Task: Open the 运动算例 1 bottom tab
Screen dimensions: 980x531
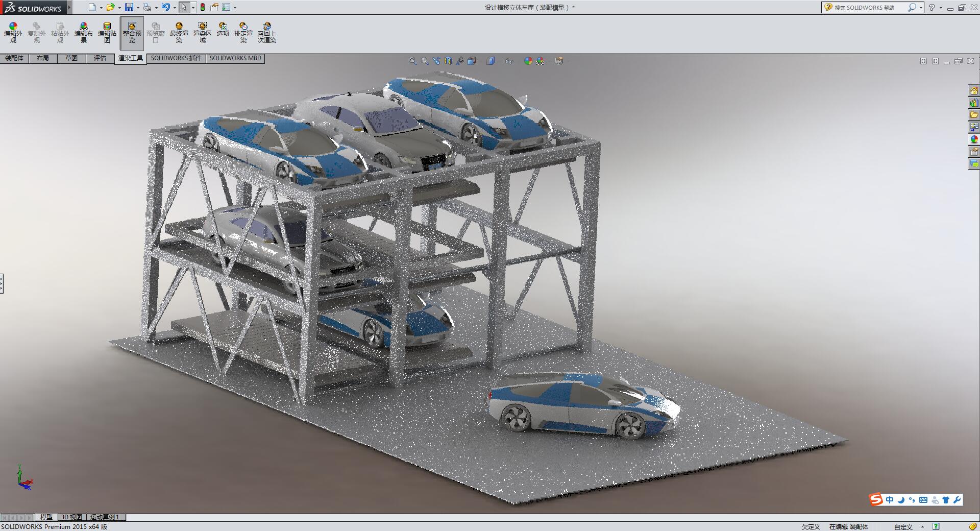Action: coord(106,517)
